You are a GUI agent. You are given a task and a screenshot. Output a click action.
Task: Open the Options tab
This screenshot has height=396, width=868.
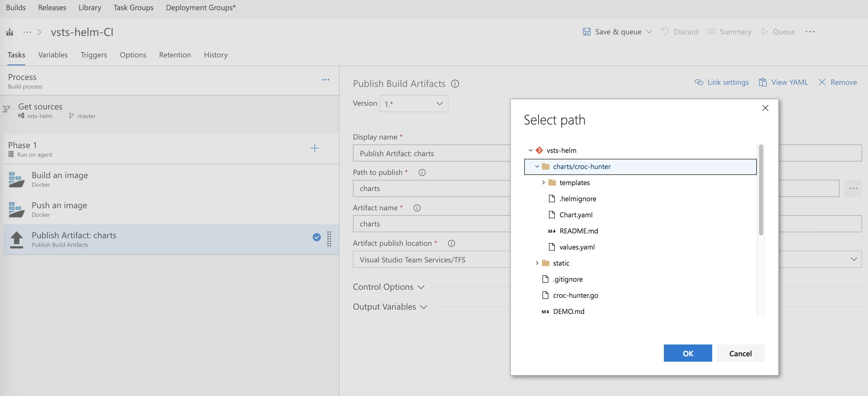pos(133,55)
